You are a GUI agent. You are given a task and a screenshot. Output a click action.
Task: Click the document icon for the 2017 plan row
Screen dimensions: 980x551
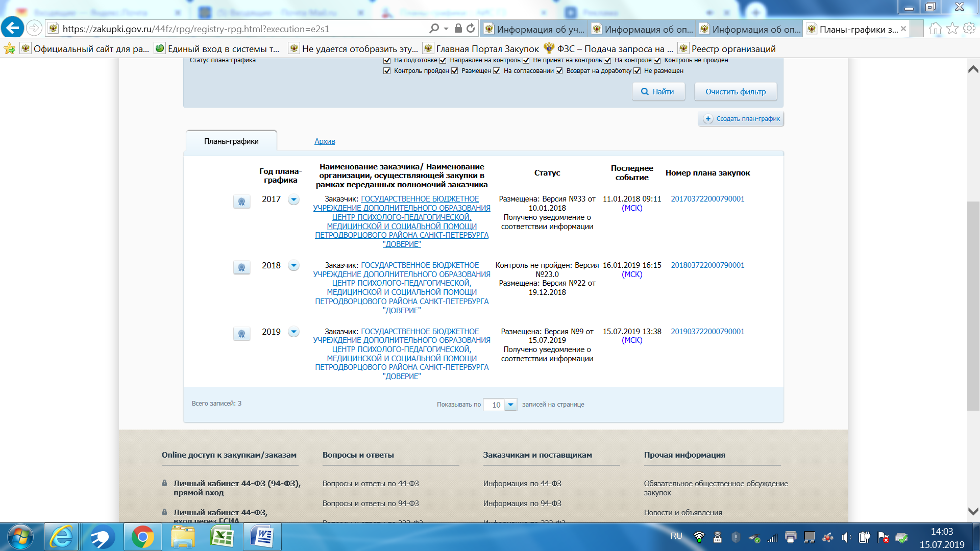(241, 202)
